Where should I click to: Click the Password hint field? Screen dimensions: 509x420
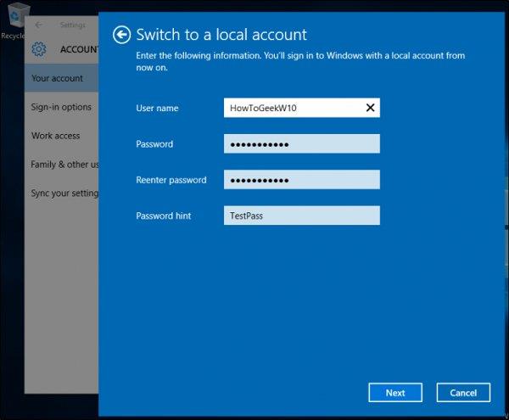coord(301,216)
